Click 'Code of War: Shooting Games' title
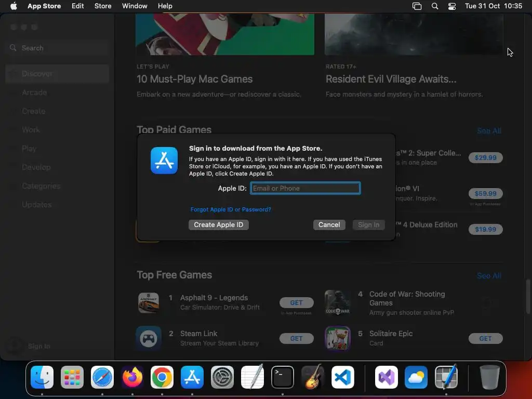Screen dimensions: 532x399 click(x=407, y=298)
